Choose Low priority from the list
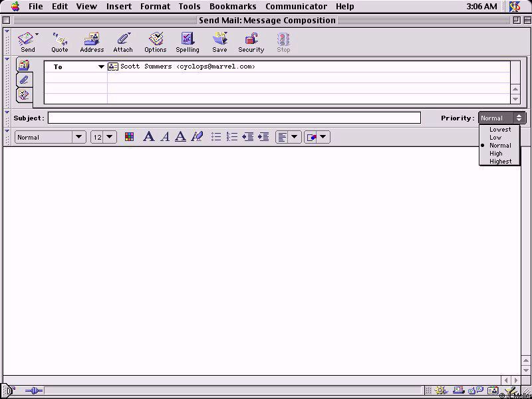Viewport: 532px width, 399px height. (x=495, y=138)
